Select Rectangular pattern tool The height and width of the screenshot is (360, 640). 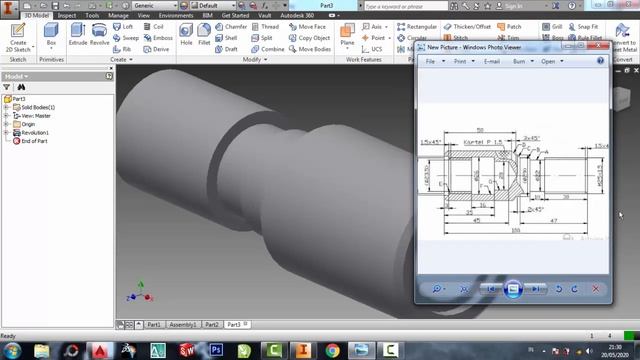point(417,27)
